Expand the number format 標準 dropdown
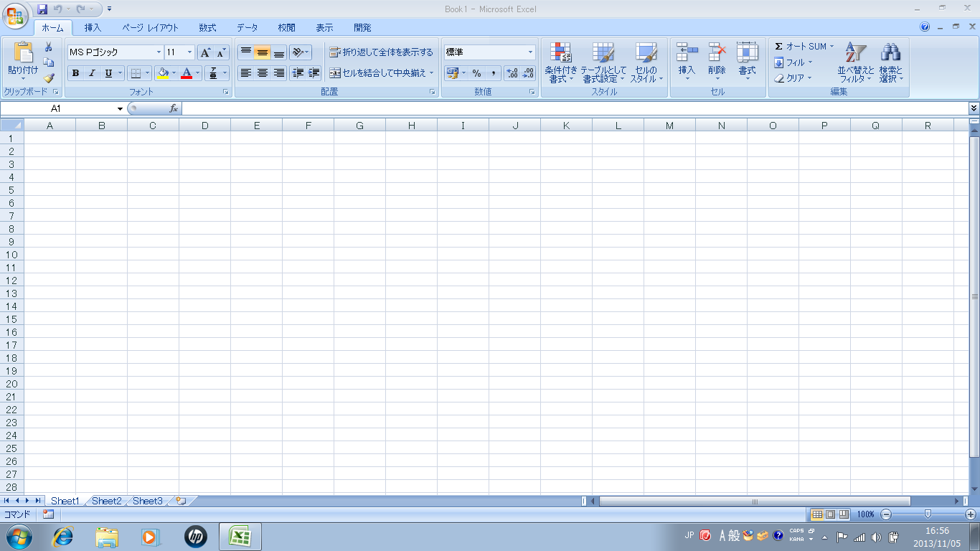Viewport: 980px width, 551px height. (530, 52)
